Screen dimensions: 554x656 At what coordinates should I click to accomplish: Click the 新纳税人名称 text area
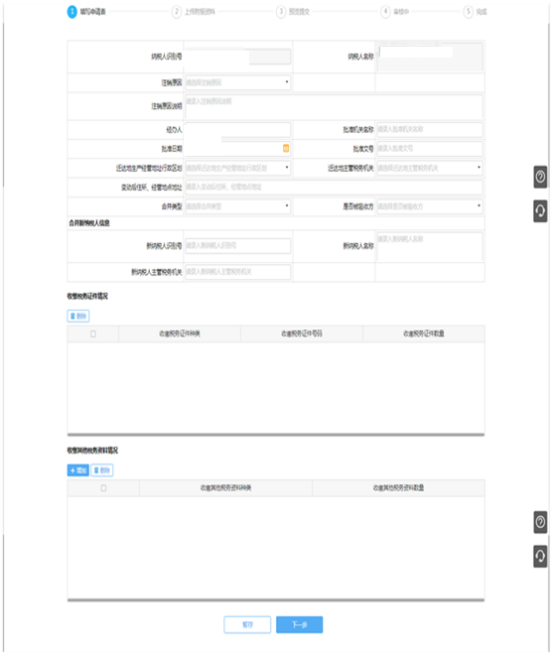click(430, 246)
